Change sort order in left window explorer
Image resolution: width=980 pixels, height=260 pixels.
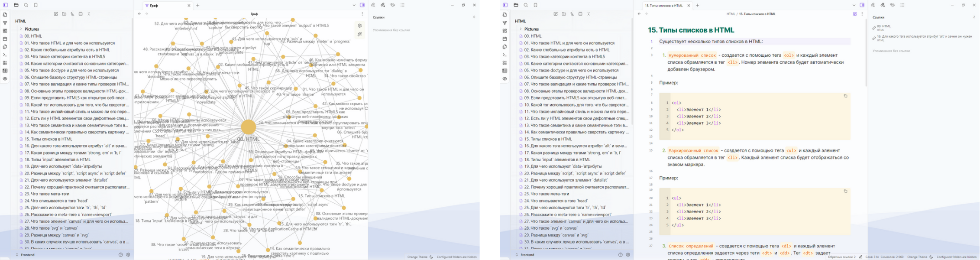pos(72,14)
